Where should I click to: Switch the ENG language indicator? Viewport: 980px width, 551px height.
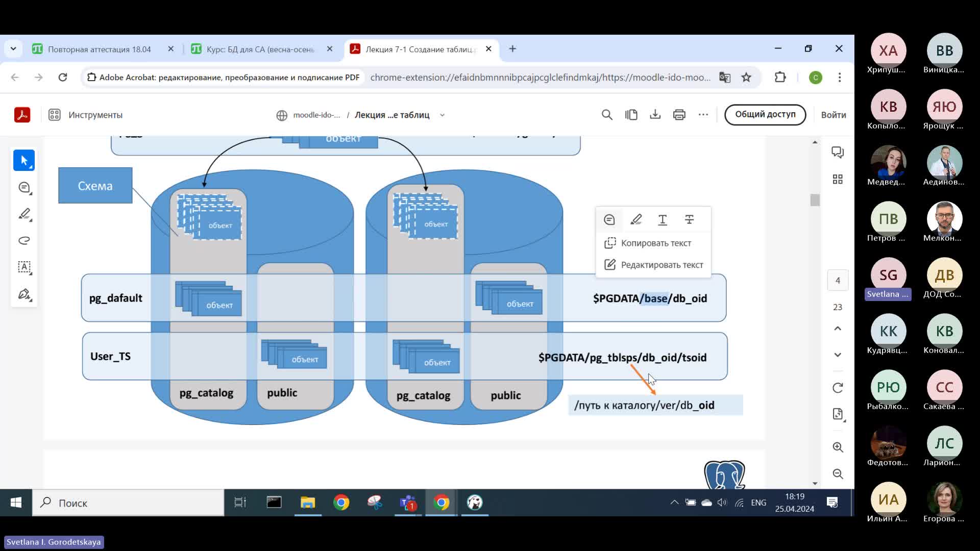click(758, 503)
